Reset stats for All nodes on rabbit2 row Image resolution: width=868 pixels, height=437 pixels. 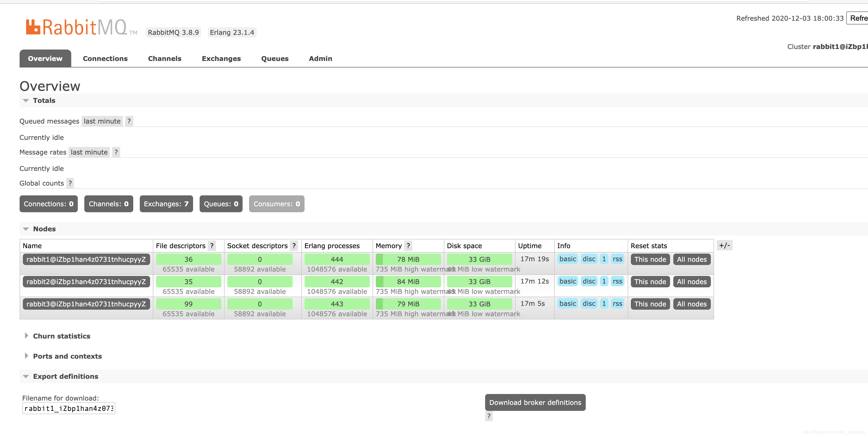click(x=692, y=282)
